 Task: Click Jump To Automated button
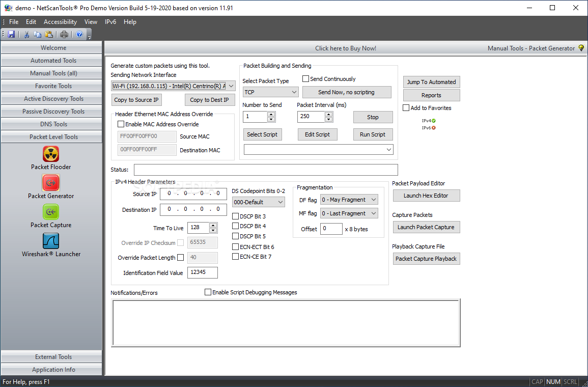pos(431,82)
